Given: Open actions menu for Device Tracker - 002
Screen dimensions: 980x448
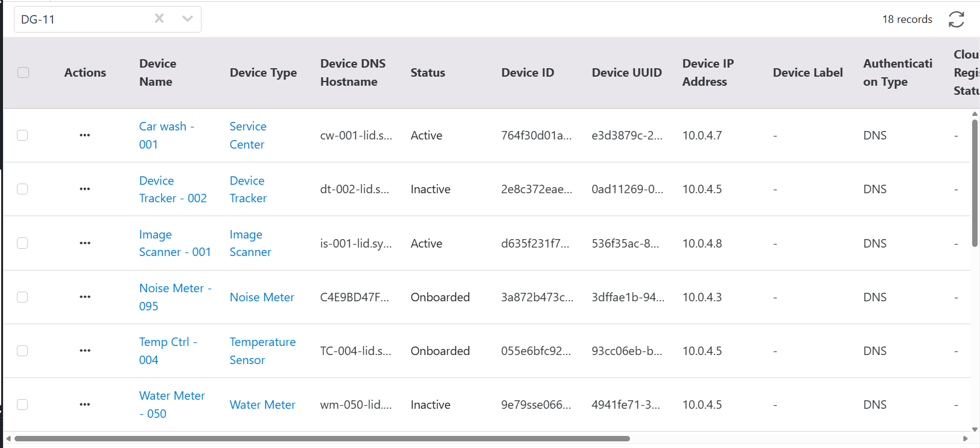Looking at the screenshot, I should (x=84, y=189).
